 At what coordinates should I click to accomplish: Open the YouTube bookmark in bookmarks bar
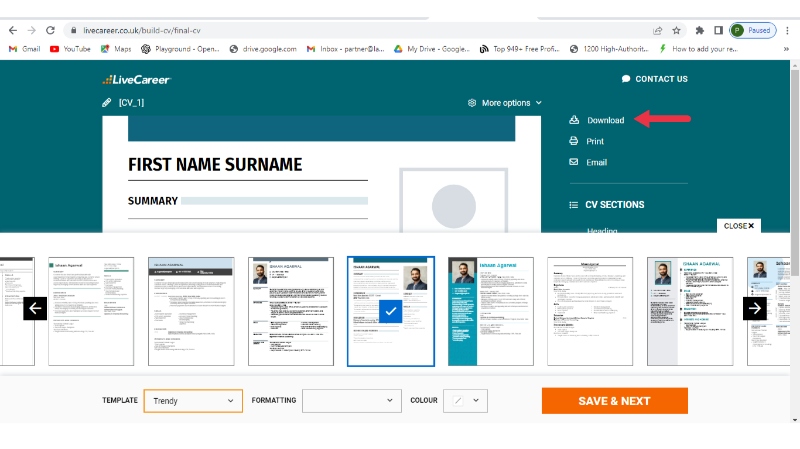[70, 48]
